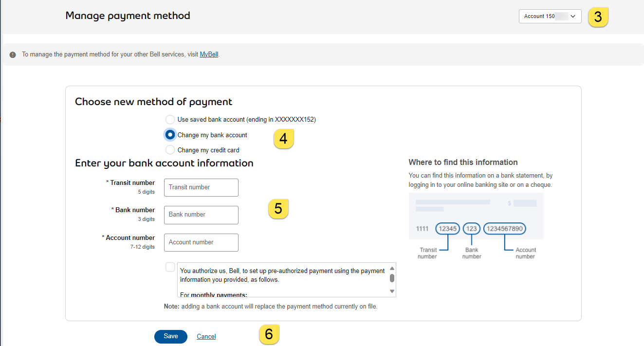The height and width of the screenshot is (346, 644).
Task: Select the 'Use saved bank account' option
Action: [170, 119]
